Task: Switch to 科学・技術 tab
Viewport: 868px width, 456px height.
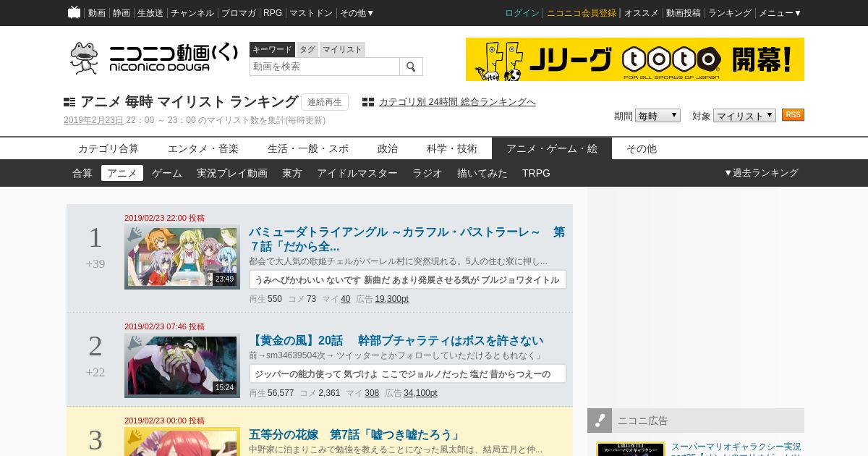Action: click(x=452, y=148)
